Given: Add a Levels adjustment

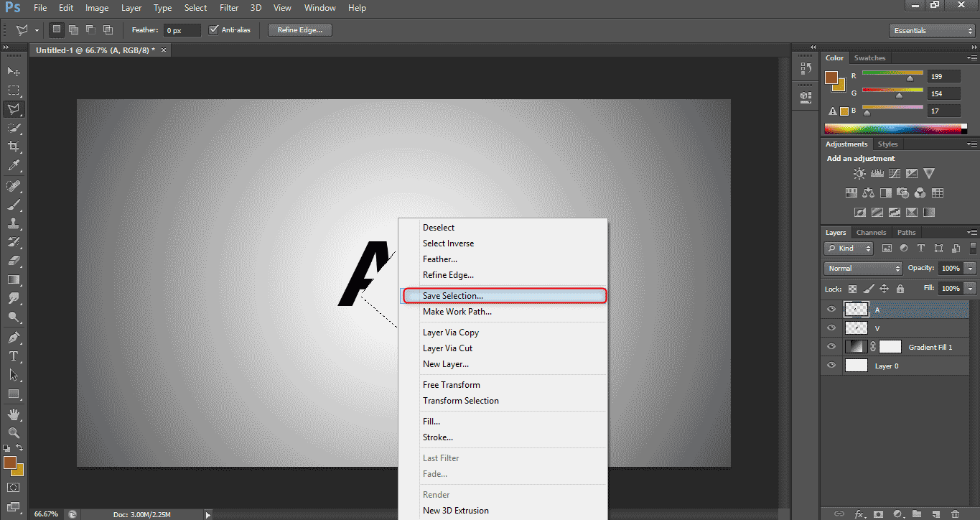Looking at the screenshot, I should click(x=877, y=174).
